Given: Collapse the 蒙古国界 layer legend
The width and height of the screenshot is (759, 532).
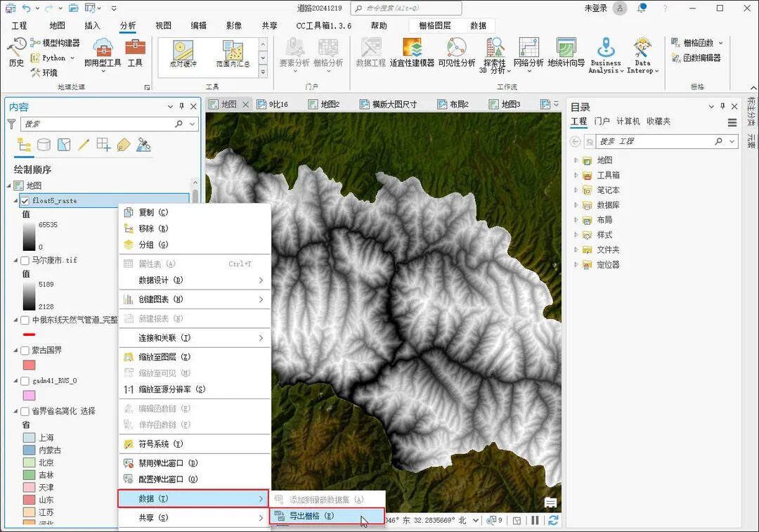Looking at the screenshot, I should click(x=16, y=351).
